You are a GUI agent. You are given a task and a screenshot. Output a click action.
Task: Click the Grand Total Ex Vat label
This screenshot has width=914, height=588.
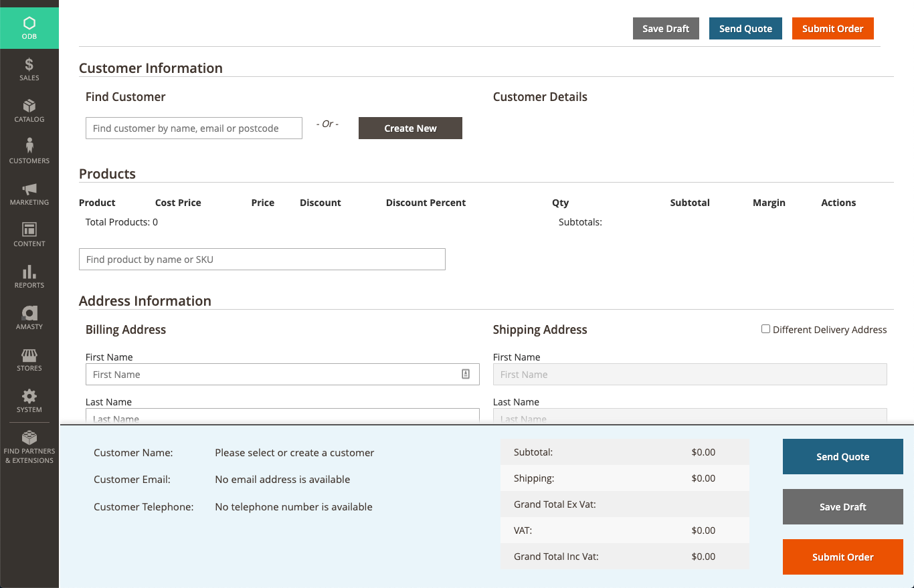[x=555, y=504]
